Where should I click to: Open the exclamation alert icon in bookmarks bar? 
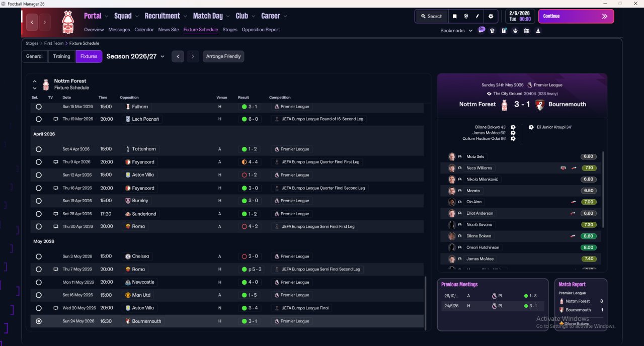504,31
